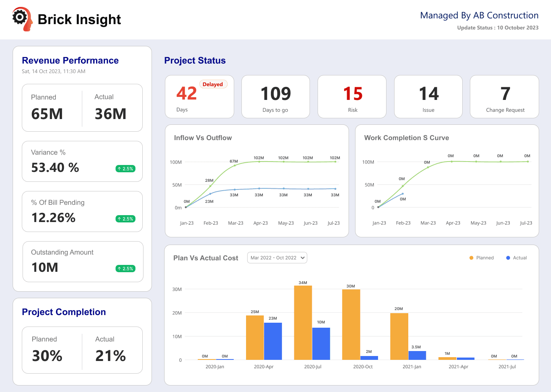Click the 34M planned bar for 2020-Jul
The width and height of the screenshot is (551, 392).
[303, 323]
